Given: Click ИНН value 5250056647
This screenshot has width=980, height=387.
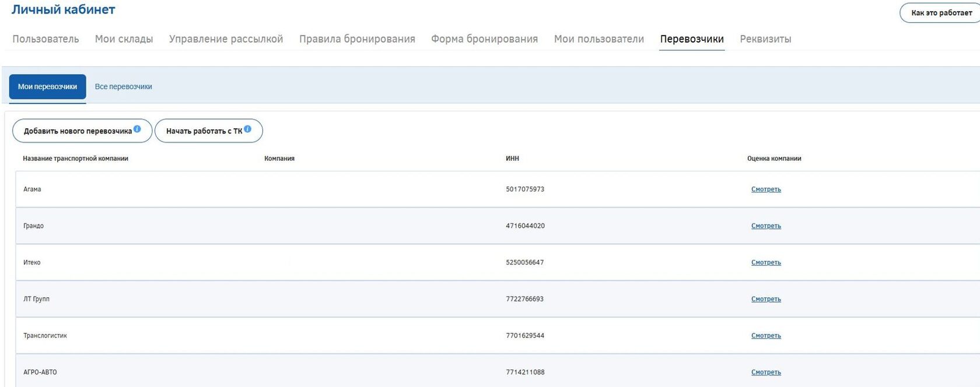Looking at the screenshot, I should coord(524,263).
